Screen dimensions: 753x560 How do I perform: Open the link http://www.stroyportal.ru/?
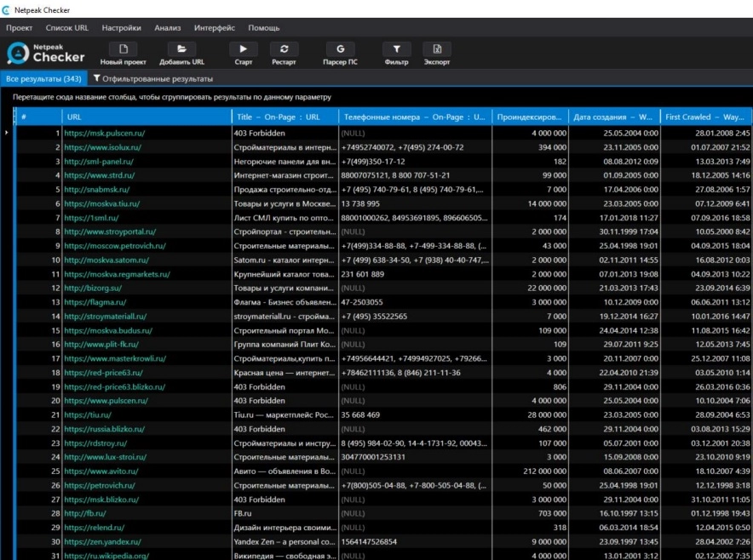tap(110, 231)
